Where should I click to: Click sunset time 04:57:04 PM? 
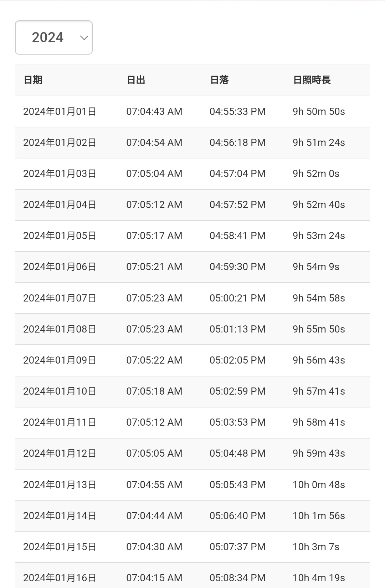[x=237, y=174]
